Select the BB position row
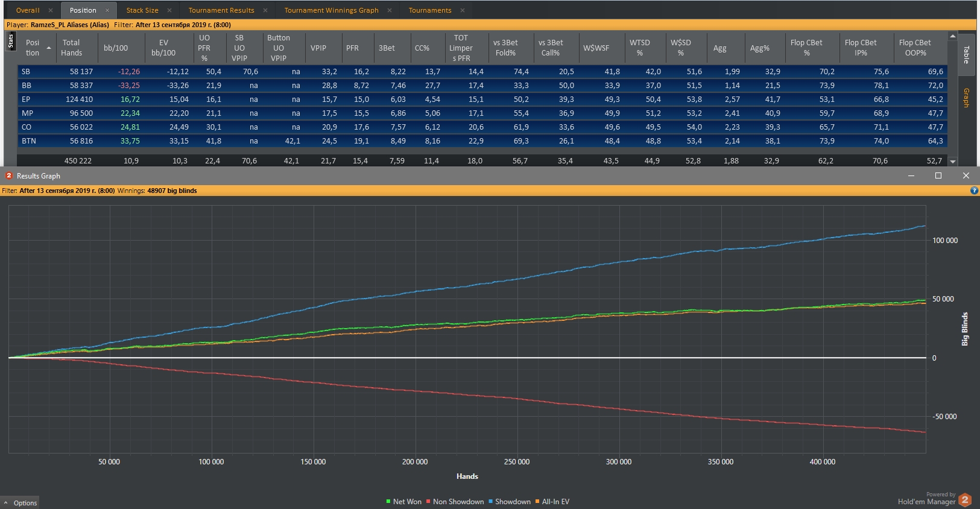This screenshot has height=509, width=980. coord(482,85)
